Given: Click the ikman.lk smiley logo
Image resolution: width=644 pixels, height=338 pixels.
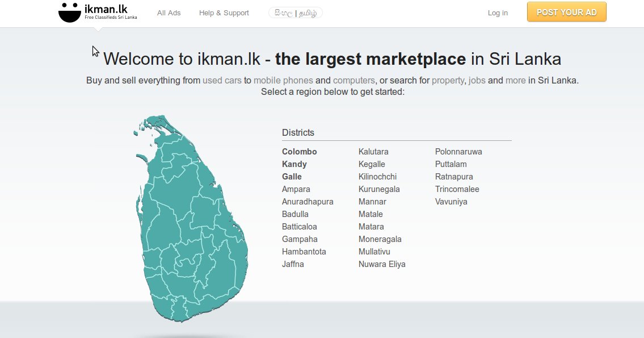Looking at the screenshot, I should pos(98,12).
